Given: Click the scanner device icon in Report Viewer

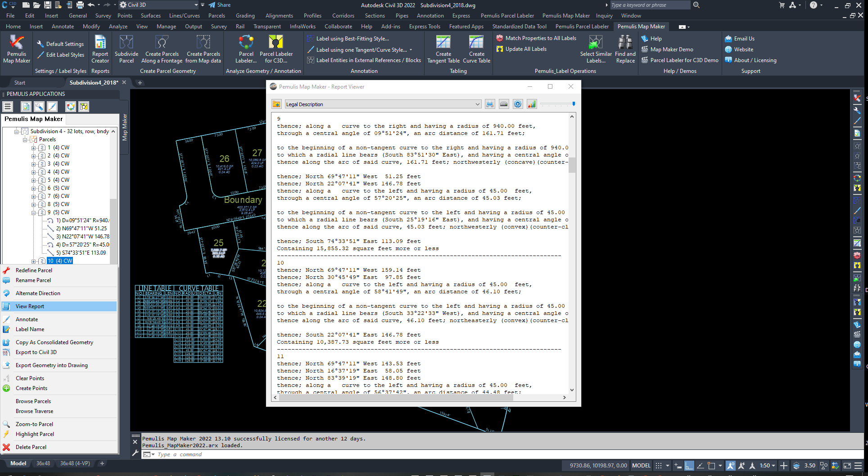Looking at the screenshot, I should 504,104.
